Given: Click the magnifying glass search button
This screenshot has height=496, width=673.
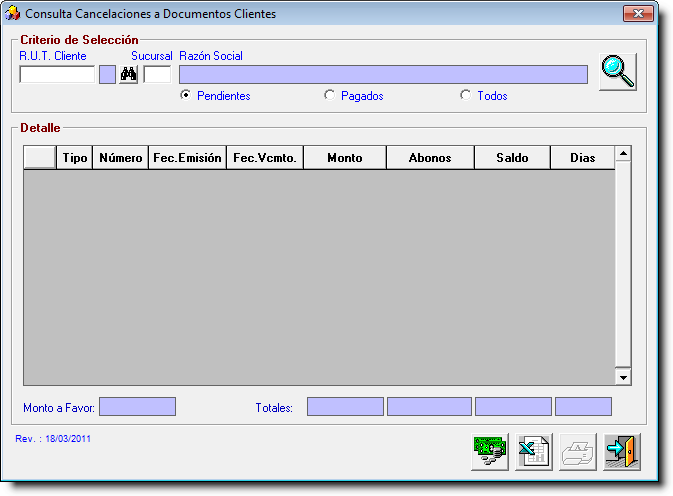Looking at the screenshot, I should click(x=618, y=72).
